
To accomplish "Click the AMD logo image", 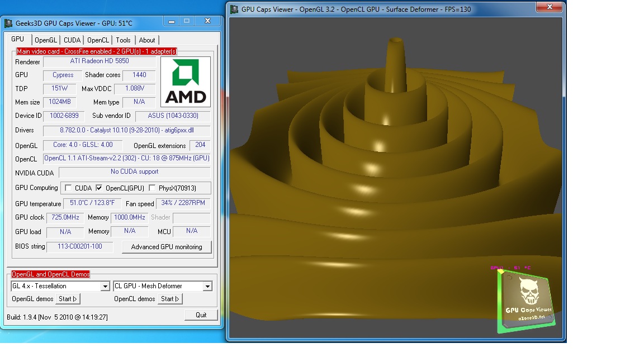I will [185, 82].
